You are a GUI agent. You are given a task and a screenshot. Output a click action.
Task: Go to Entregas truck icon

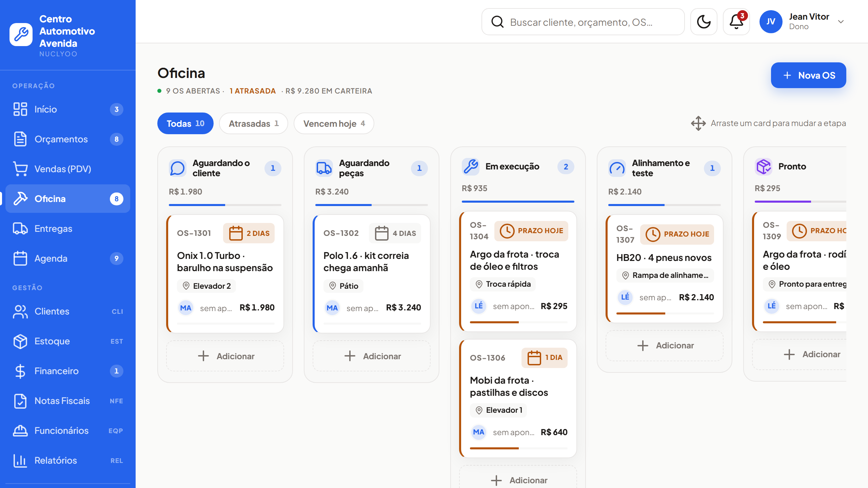coord(20,228)
